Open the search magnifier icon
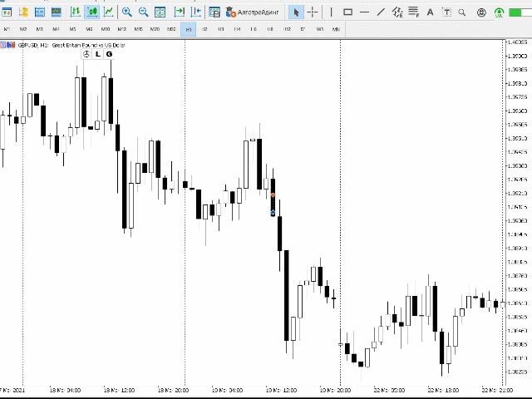This screenshot has height=399, width=532. 462,12
